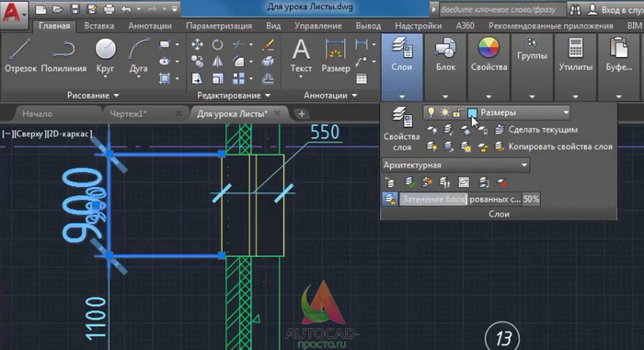The width and height of the screenshot is (644, 350).
Task: Click the Explode tool icon
Action: (x=268, y=62)
